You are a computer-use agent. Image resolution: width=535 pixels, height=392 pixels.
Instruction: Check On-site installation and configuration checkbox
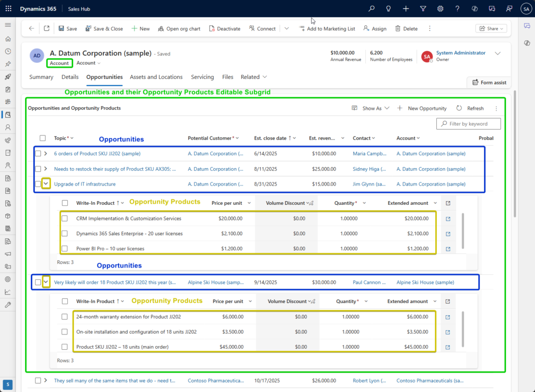(x=64, y=332)
